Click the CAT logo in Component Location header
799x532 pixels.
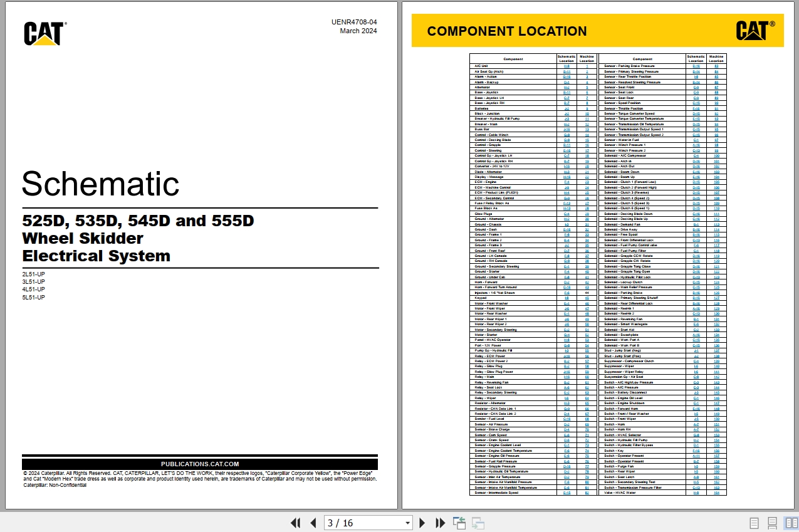pos(755,31)
